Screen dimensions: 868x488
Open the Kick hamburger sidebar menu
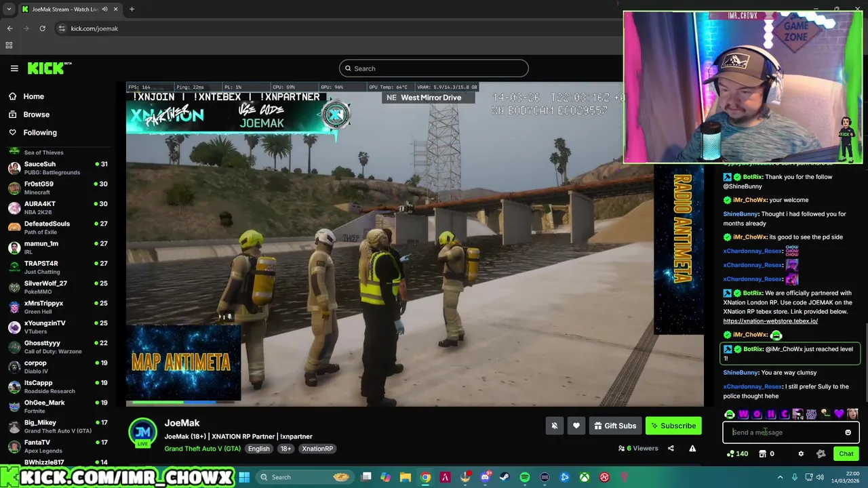[x=14, y=68]
